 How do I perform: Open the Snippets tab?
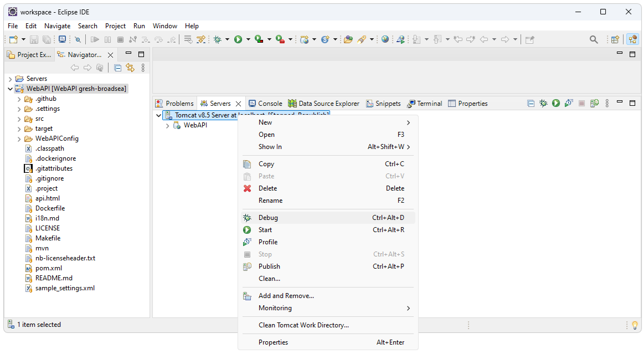click(x=383, y=104)
